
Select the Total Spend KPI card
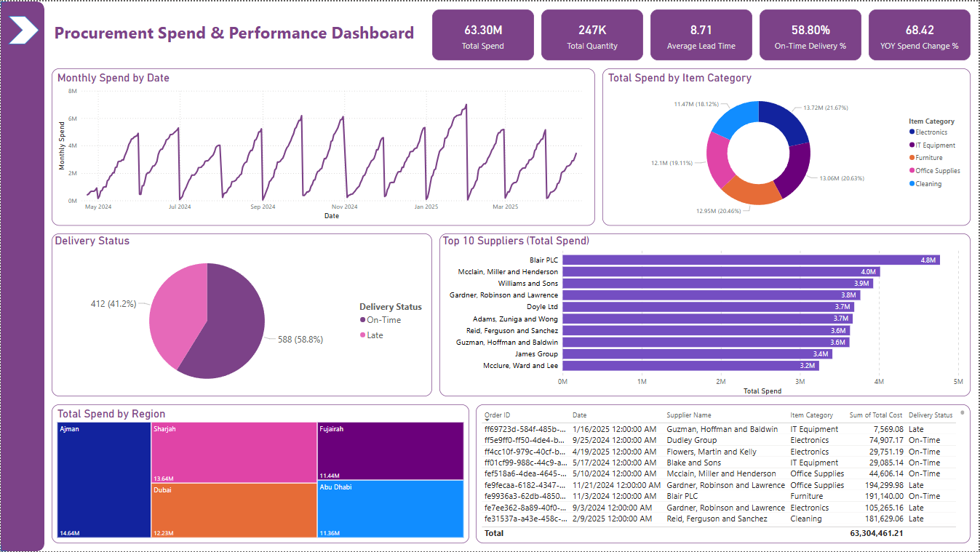click(482, 34)
